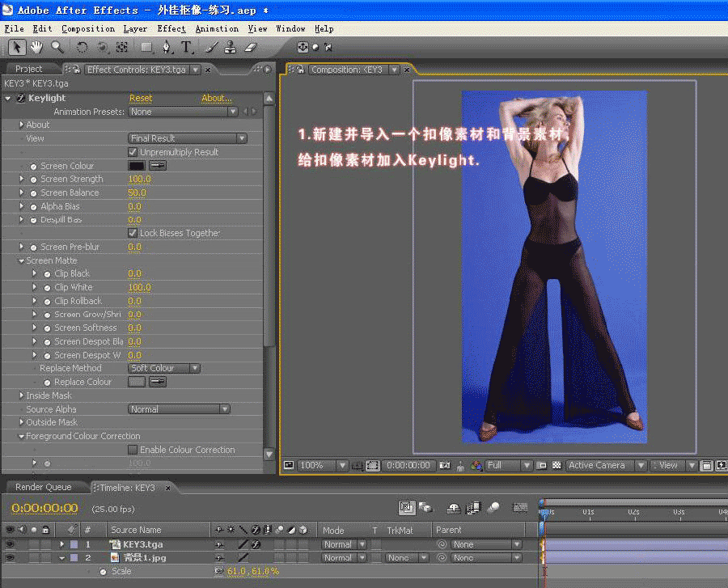Viewport: 728px width, 588px height.
Task: Select the Orbit Camera tool
Action: (102, 48)
